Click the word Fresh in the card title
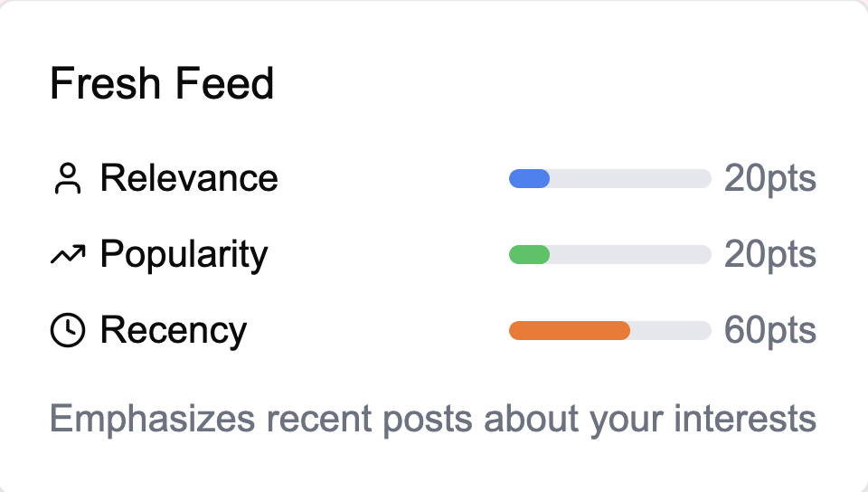 point(105,85)
